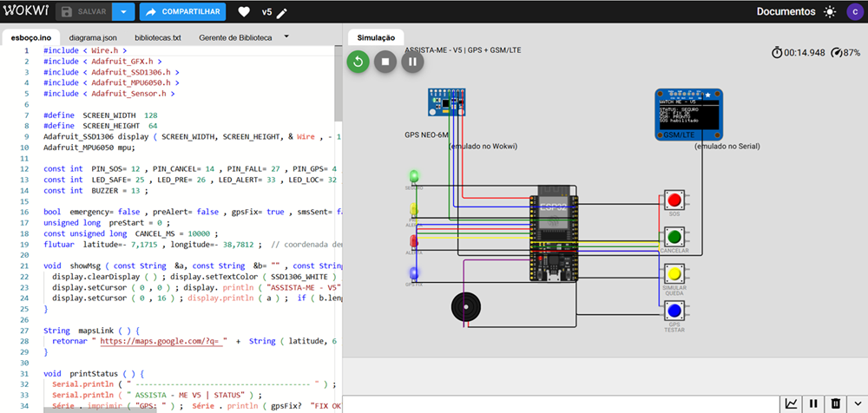
Task: Switch to the diagrama.json tab
Action: pos(93,37)
